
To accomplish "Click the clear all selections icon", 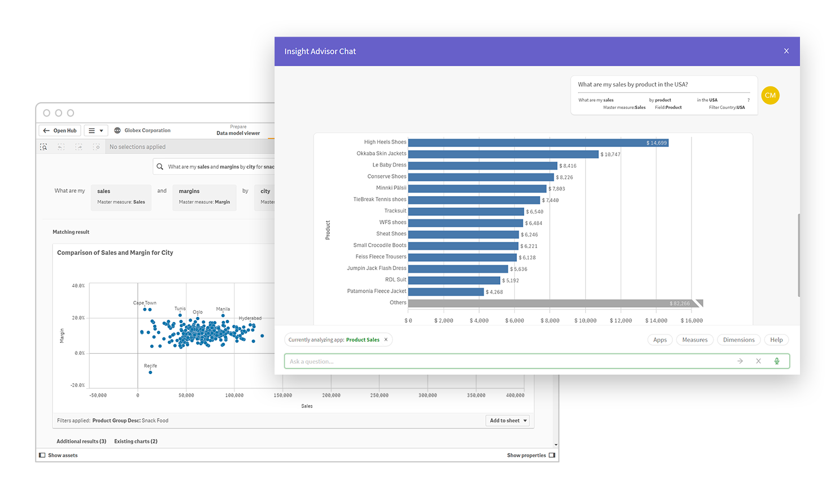I will (x=97, y=147).
